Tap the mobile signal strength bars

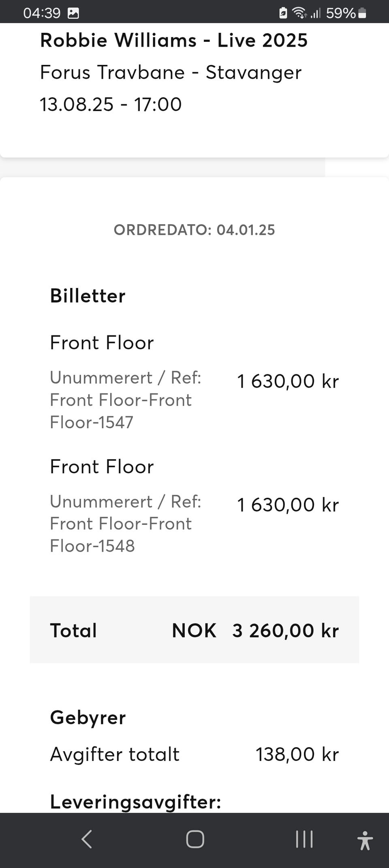point(315,13)
